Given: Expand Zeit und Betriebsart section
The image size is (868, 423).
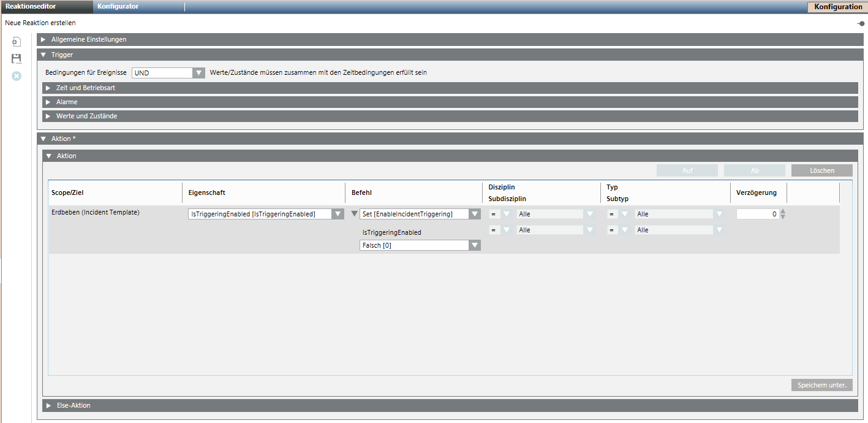Looking at the screenshot, I should click(x=48, y=88).
